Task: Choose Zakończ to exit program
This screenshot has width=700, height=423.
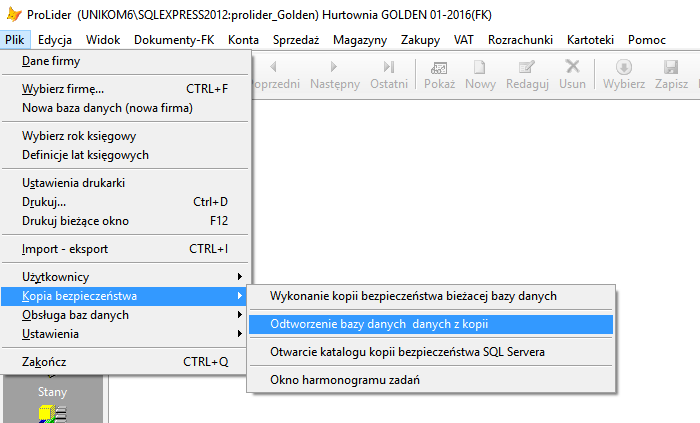Action: 123,362
